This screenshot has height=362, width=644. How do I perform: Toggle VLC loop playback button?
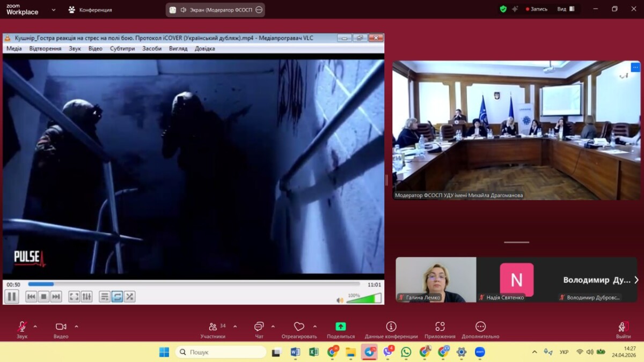coord(117,297)
